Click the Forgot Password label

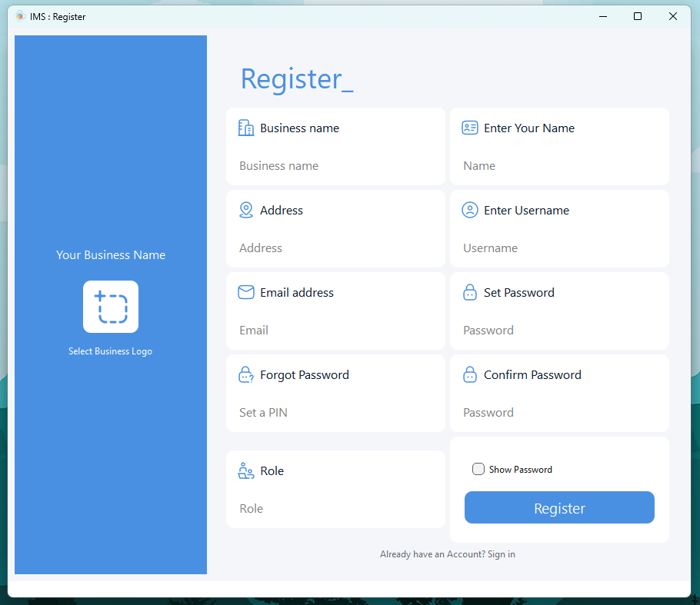(305, 375)
